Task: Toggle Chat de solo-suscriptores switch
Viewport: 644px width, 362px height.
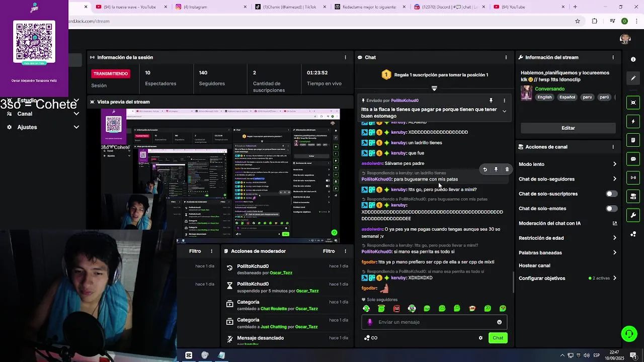Action: pyautogui.click(x=611, y=194)
